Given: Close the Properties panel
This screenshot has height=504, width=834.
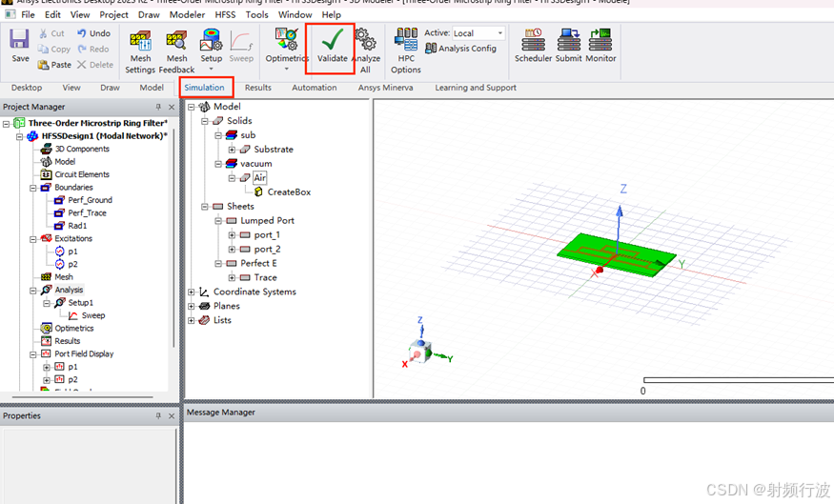Looking at the screenshot, I should click(172, 415).
